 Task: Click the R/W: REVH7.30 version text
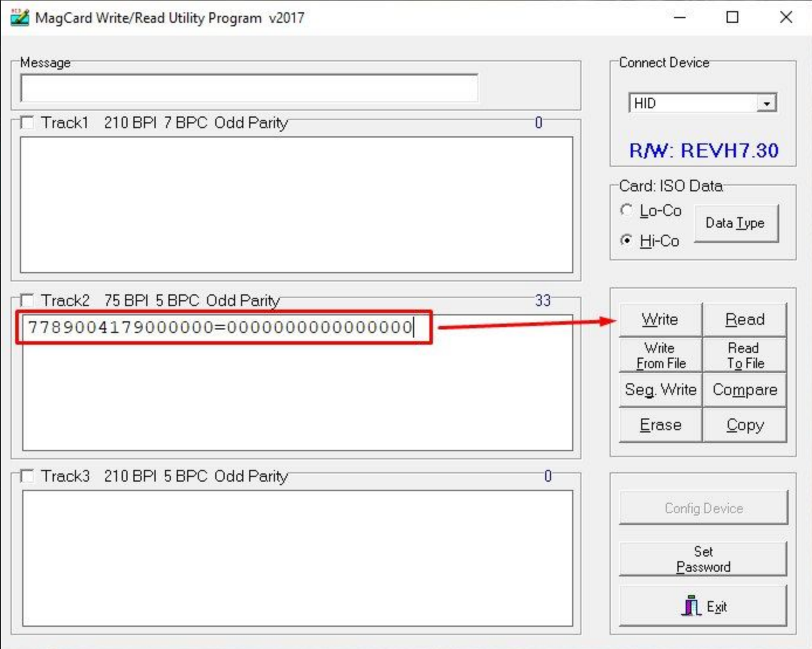coord(704,150)
